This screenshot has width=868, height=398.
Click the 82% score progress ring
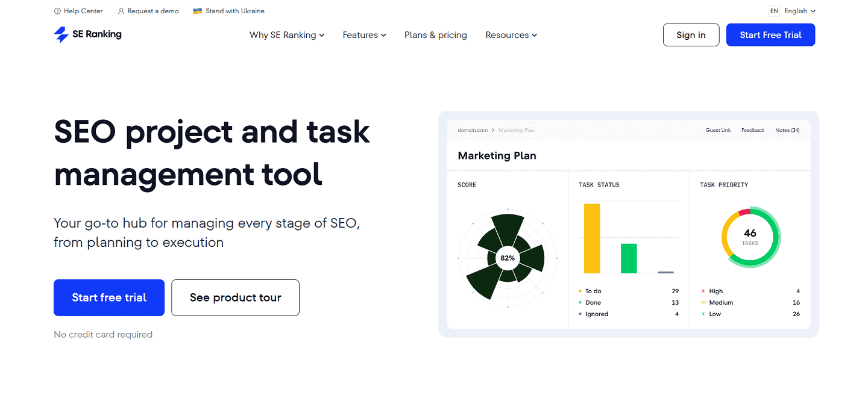coord(508,258)
